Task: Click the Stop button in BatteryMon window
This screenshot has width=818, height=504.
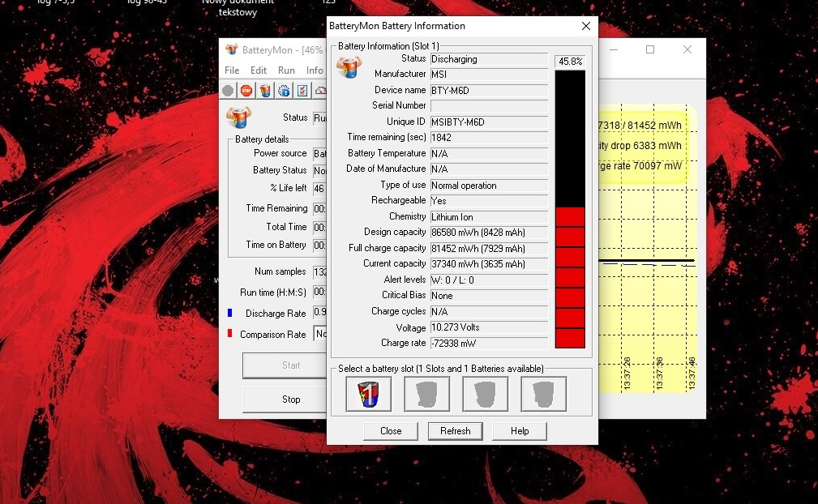Action: coord(285,399)
